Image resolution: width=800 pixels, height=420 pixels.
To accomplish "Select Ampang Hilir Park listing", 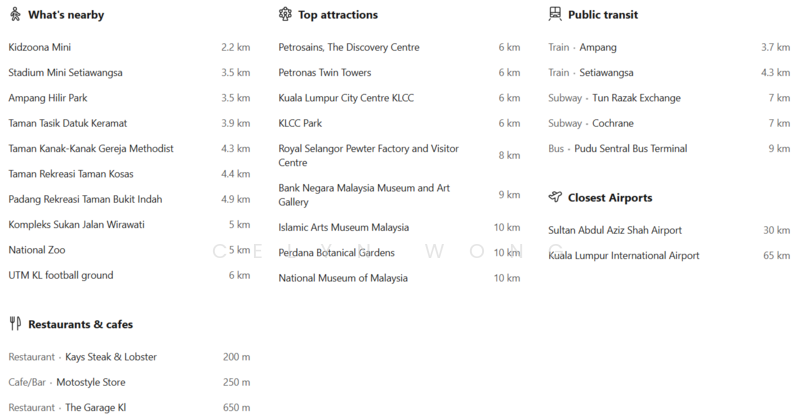I will pyautogui.click(x=48, y=98).
